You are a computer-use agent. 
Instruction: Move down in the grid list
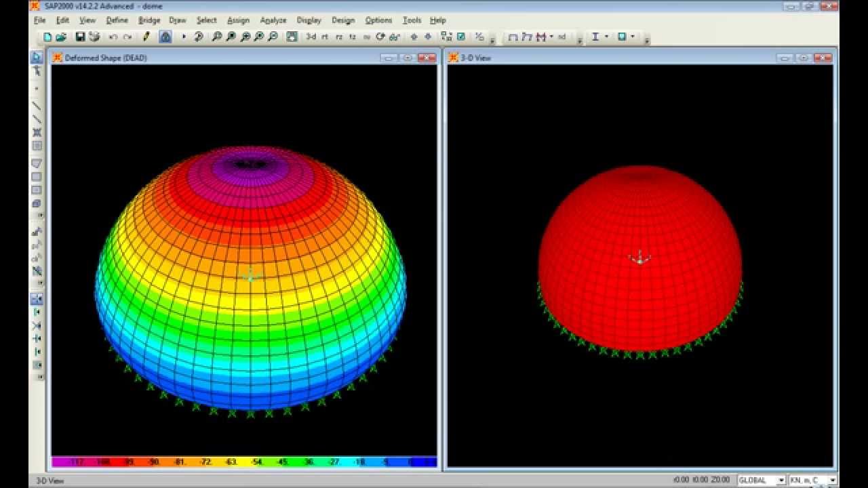[x=428, y=37]
